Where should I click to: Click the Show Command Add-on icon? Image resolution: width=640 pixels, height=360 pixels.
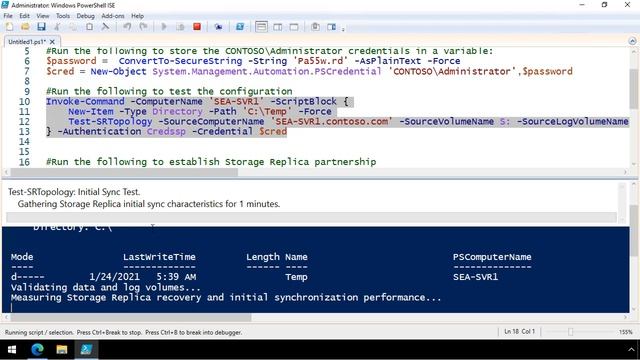[331, 27]
